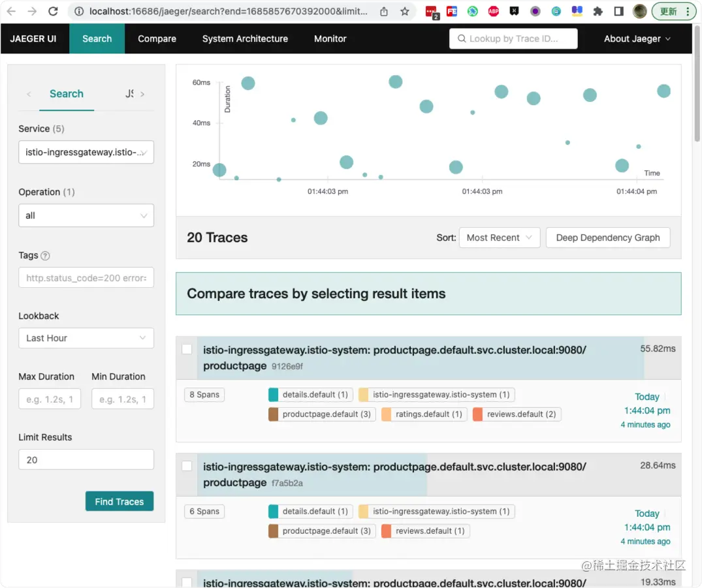The height and width of the screenshot is (588, 702).
Task: Click the large dot on the 20ms axis line
Action: tap(219, 170)
